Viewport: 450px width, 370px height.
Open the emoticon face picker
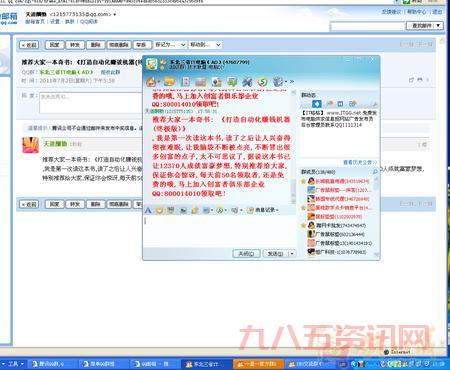coord(159,210)
